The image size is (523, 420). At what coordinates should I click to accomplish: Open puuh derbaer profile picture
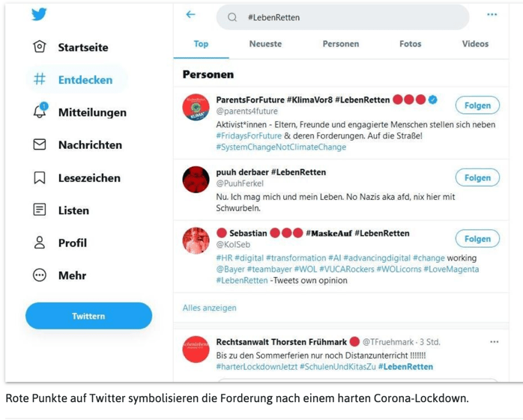click(196, 179)
